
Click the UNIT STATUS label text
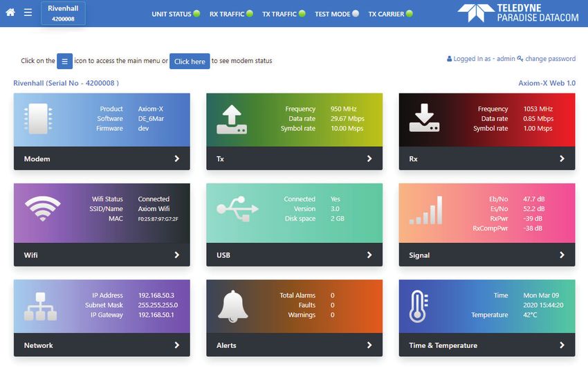(172, 15)
